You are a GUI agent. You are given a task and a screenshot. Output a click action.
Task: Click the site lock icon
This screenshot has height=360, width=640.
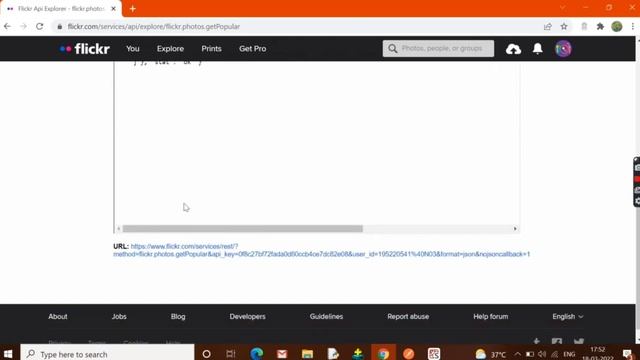point(60,27)
